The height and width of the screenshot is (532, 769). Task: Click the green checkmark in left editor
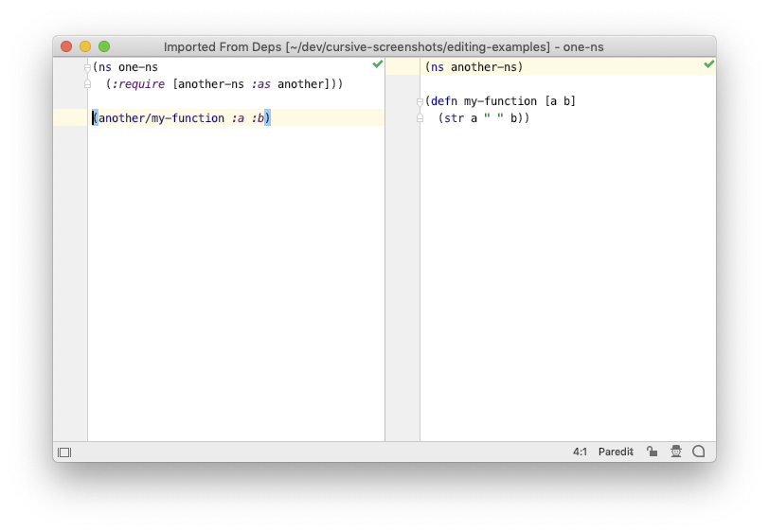[377, 63]
